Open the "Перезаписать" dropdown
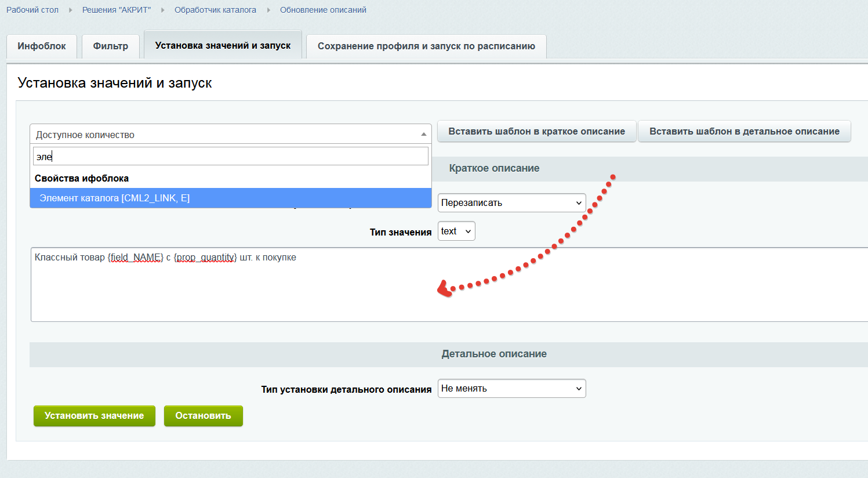The height and width of the screenshot is (478, 868). point(511,203)
